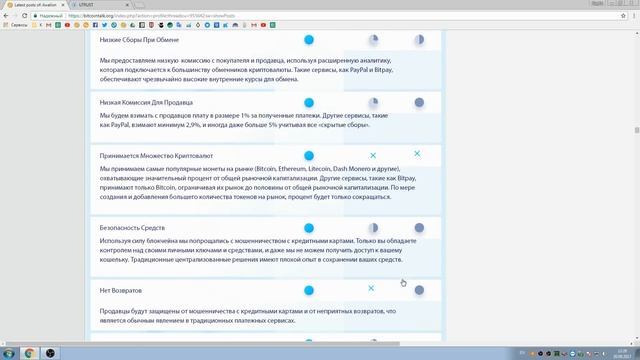Viewport: 640px width, 360px height.
Task: Click the heading Низкие Сборы При Обмене
Action: pyautogui.click(x=139, y=40)
